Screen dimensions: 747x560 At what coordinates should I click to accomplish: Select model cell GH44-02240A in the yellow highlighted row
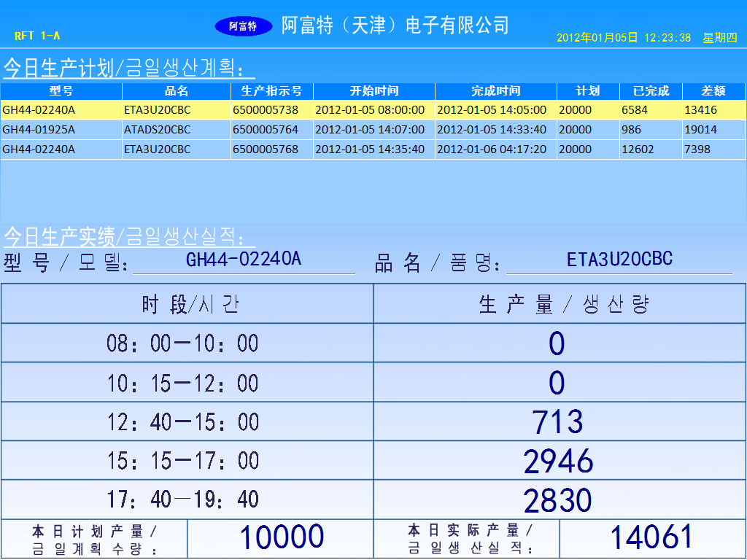(61, 110)
